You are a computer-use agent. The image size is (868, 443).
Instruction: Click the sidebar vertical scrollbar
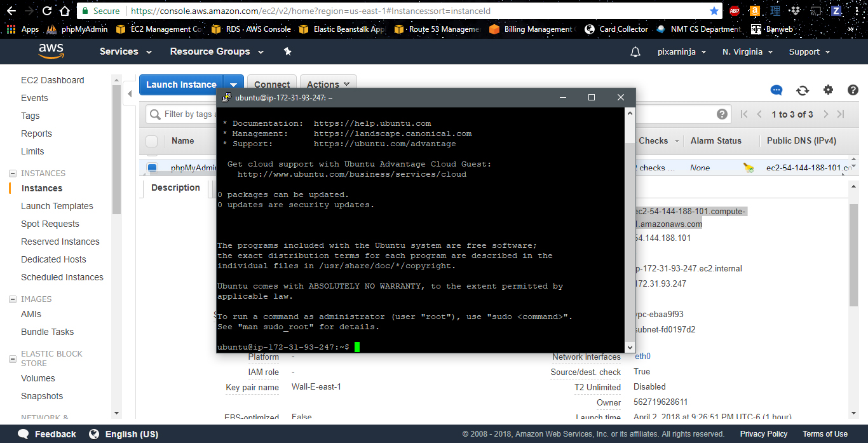click(x=116, y=151)
